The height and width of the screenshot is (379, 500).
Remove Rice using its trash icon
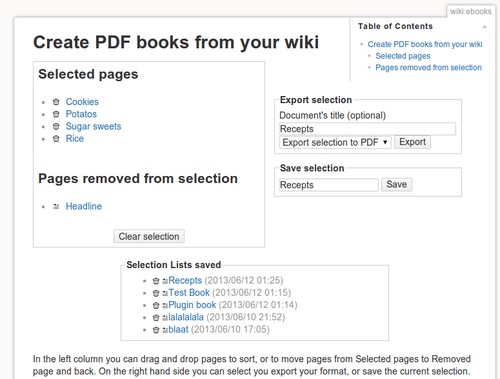coord(56,139)
